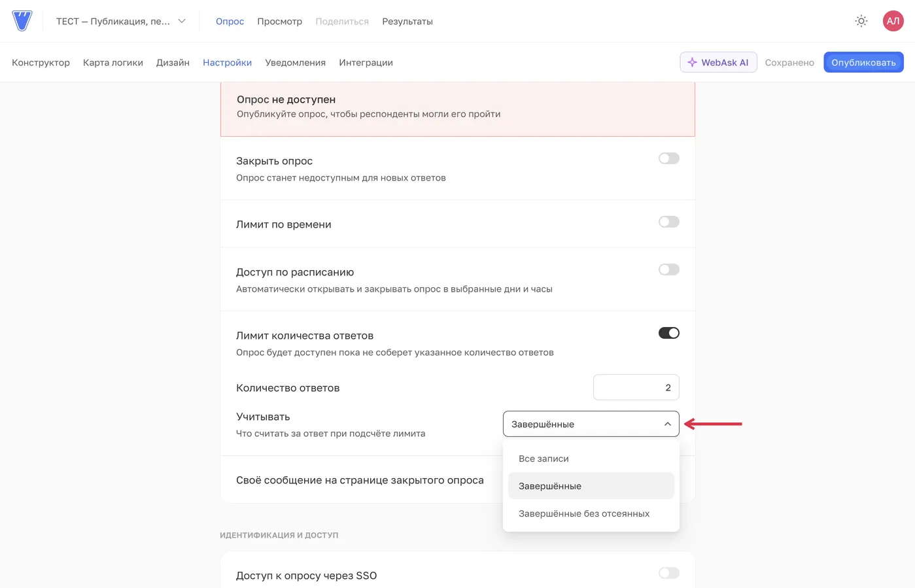Open the Дизайн section
Viewport: 915px width, 588px height.
173,62
